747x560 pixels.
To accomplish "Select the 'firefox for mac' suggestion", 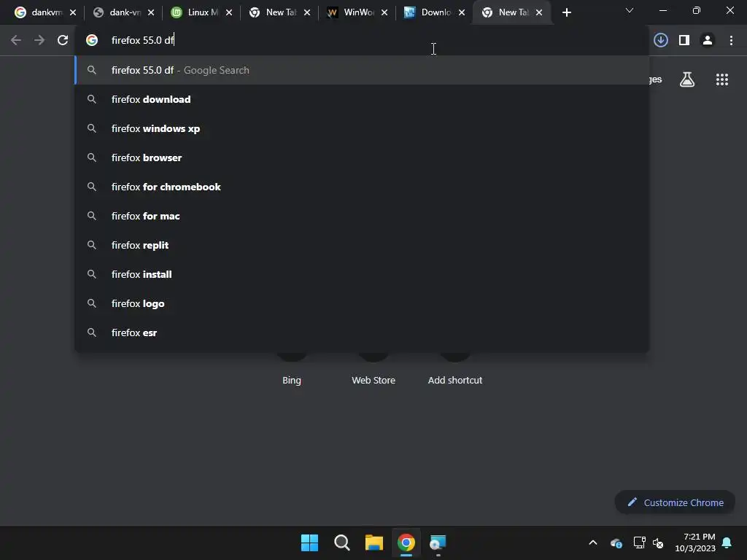I will 362,216.
